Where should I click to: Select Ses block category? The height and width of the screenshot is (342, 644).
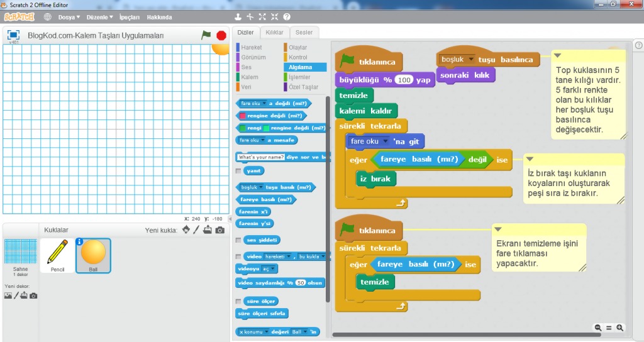click(x=246, y=67)
